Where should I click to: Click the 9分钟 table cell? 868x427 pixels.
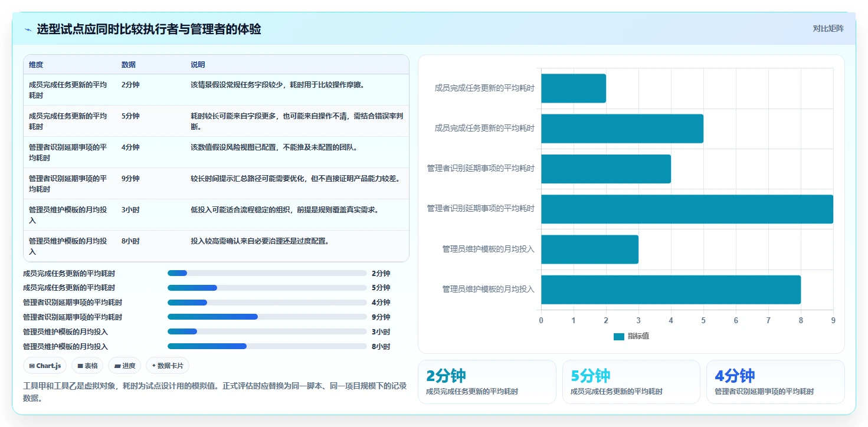click(x=130, y=179)
